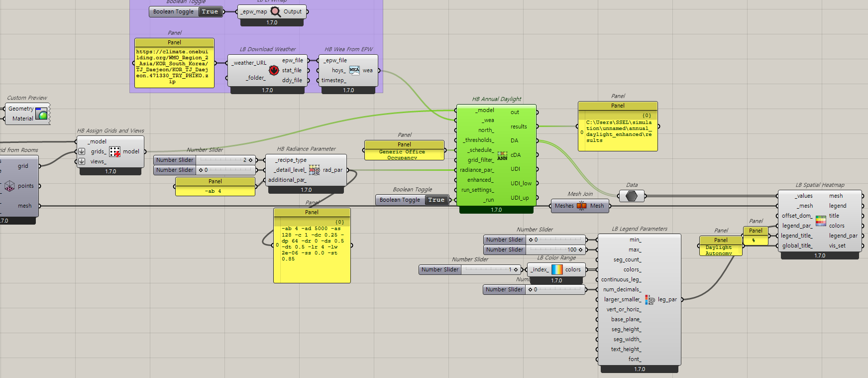The width and height of the screenshot is (868, 378).
Task: Select the '-ab 4' panel
Action: [x=215, y=187]
